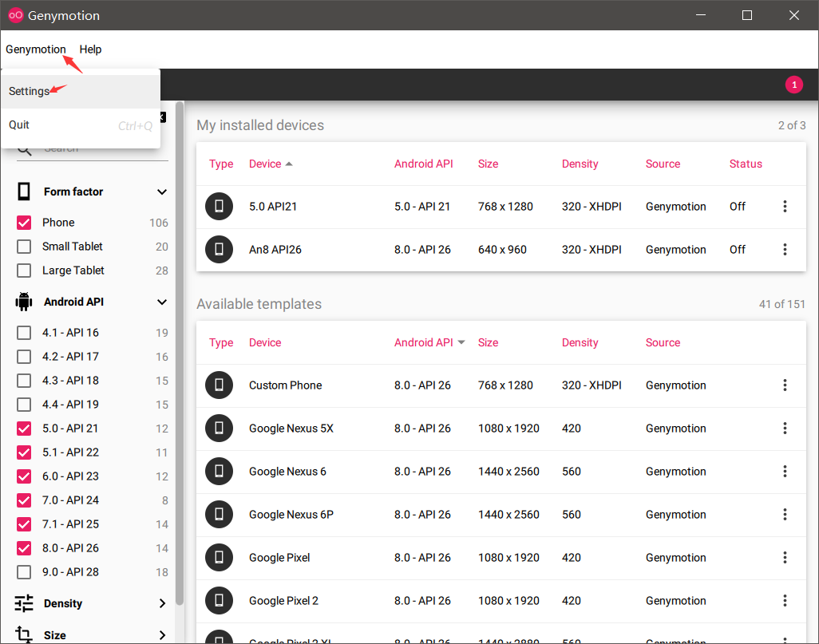The width and height of the screenshot is (819, 644).
Task: Select the Google Pixel 2 template name
Action: click(x=283, y=601)
